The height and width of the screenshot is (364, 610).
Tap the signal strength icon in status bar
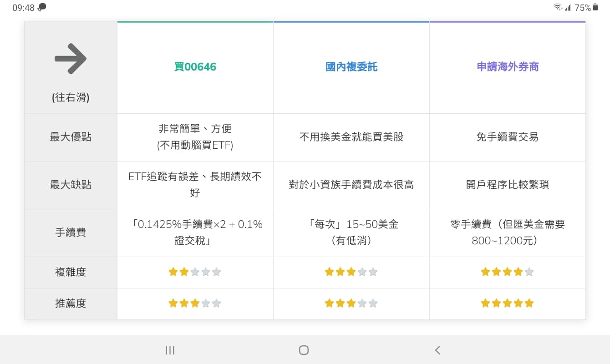(569, 7)
